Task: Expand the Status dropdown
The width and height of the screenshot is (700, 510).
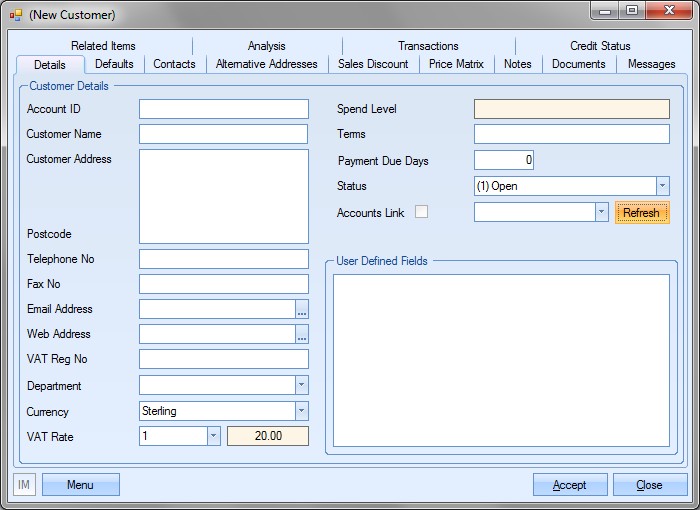Action: coord(662,186)
